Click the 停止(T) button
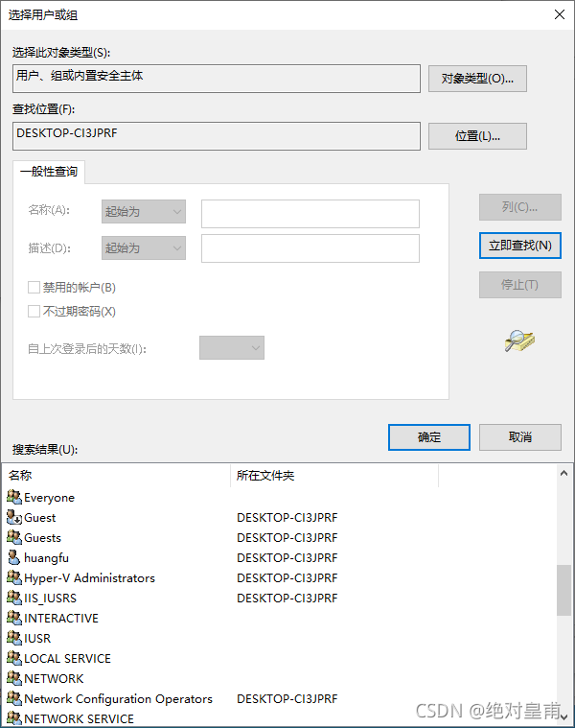The width and height of the screenshot is (575, 728). tap(519, 285)
